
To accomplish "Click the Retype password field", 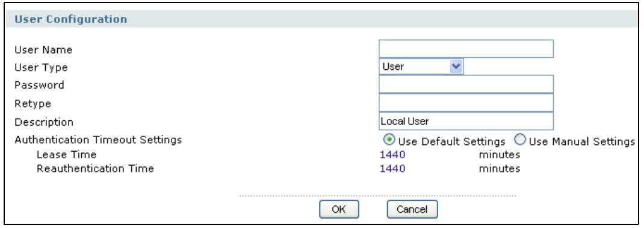I will pos(466,103).
